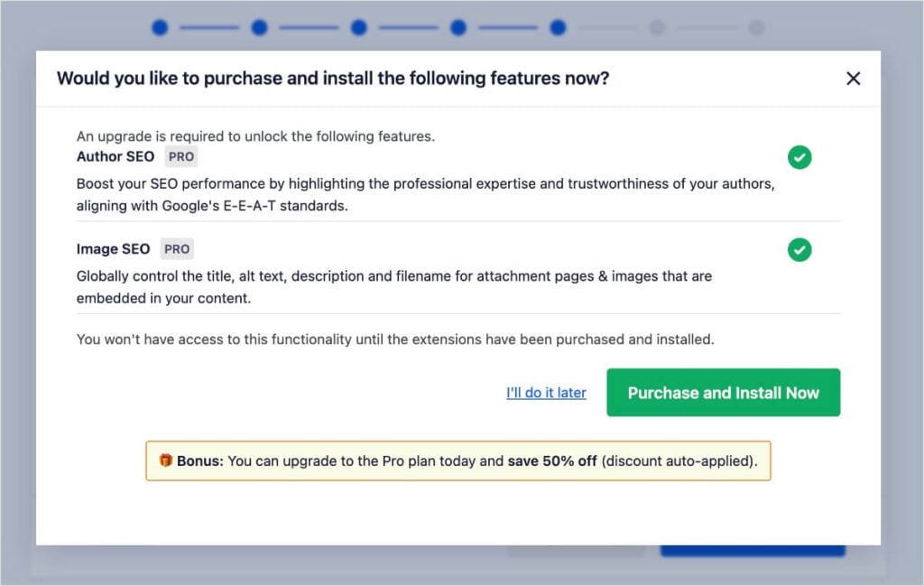924x586 pixels.
Task: Click the green checkmark next to Author SEO
Action: tap(799, 157)
